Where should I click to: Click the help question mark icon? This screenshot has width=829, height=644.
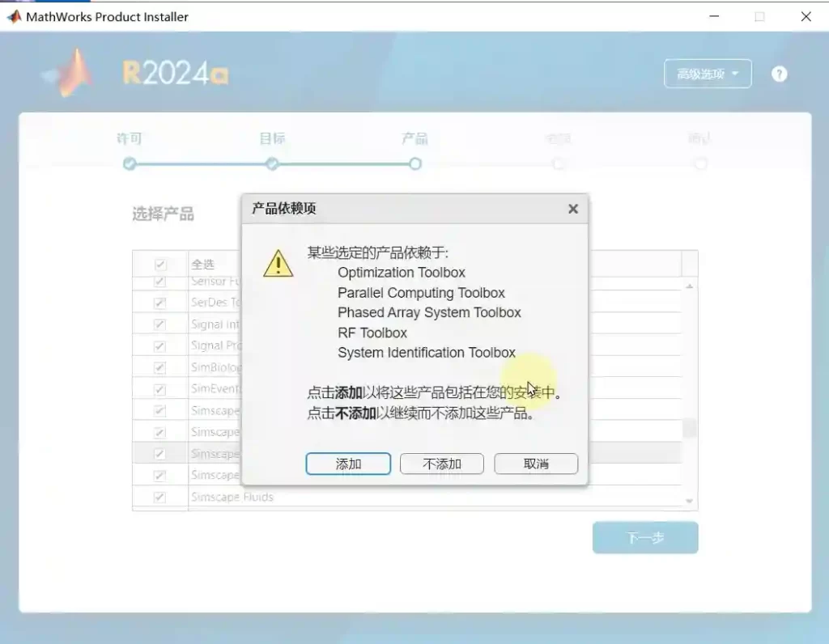pyautogui.click(x=779, y=74)
